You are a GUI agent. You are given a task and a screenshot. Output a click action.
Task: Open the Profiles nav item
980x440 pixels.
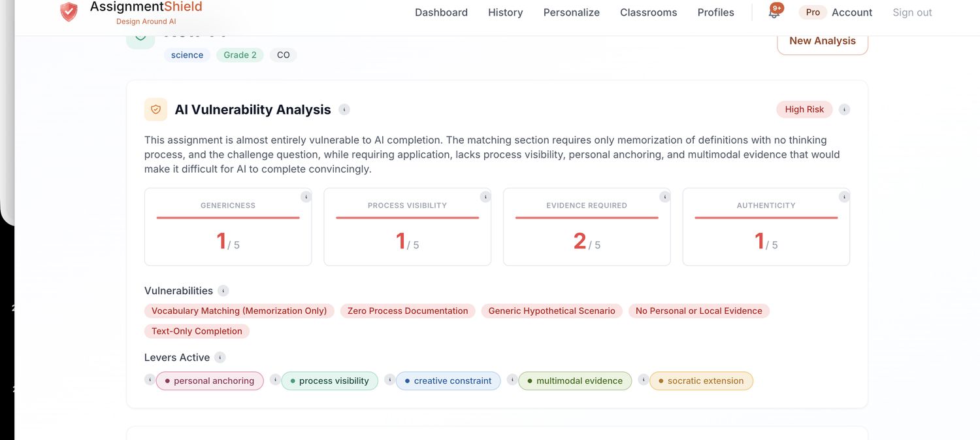point(716,12)
